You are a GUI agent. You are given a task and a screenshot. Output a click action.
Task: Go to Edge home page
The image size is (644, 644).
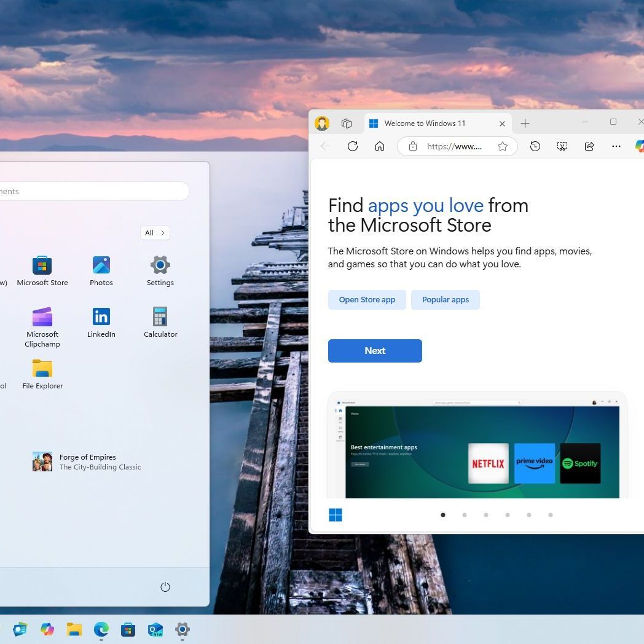pos(380,146)
